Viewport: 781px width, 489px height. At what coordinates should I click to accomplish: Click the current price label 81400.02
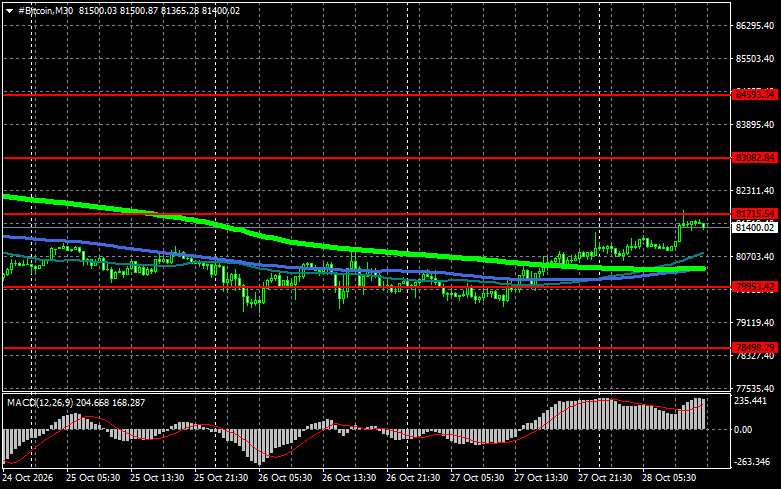click(x=755, y=228)
